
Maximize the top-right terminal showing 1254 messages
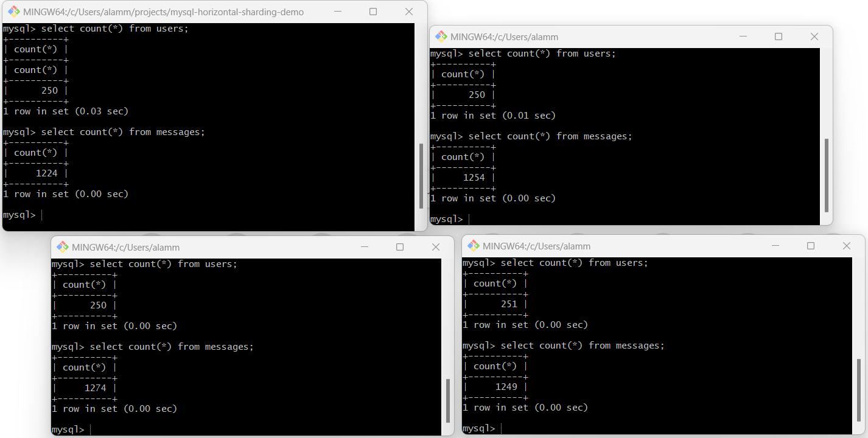[x=779, y=36]
